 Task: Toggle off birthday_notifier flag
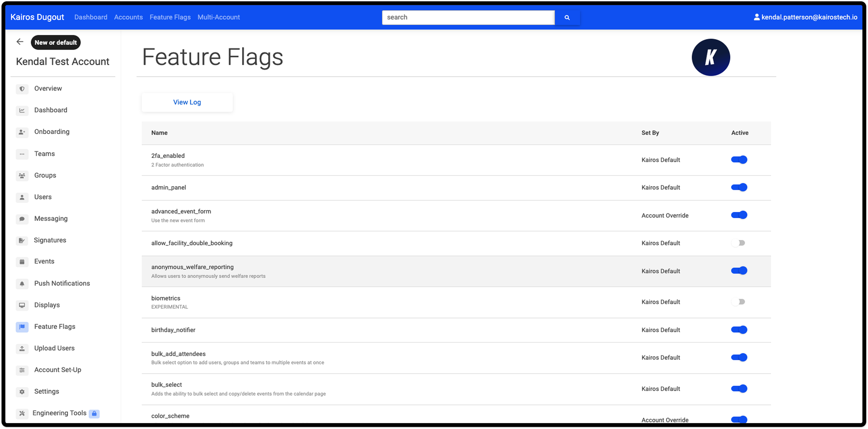coord(739,330)
